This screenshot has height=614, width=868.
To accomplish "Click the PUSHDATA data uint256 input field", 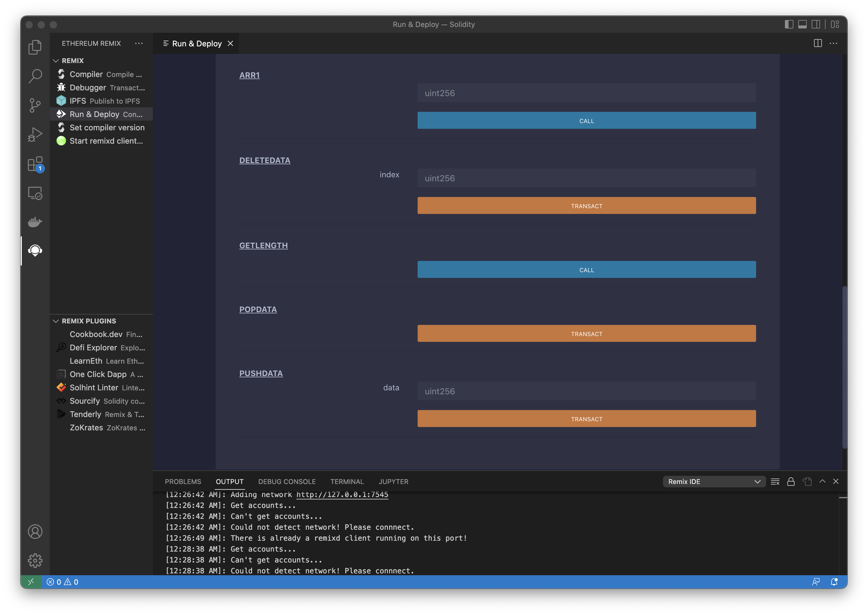I will pyautogui.click(x=586, y=391).
